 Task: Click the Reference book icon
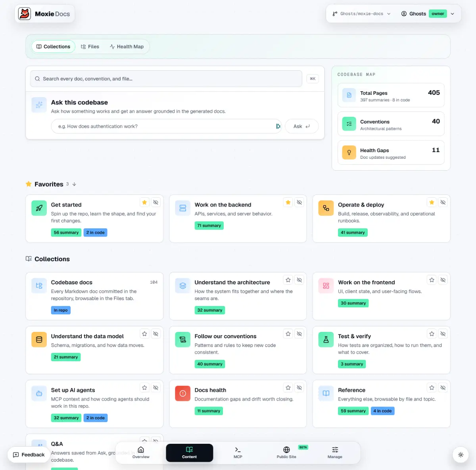[326, 393]
